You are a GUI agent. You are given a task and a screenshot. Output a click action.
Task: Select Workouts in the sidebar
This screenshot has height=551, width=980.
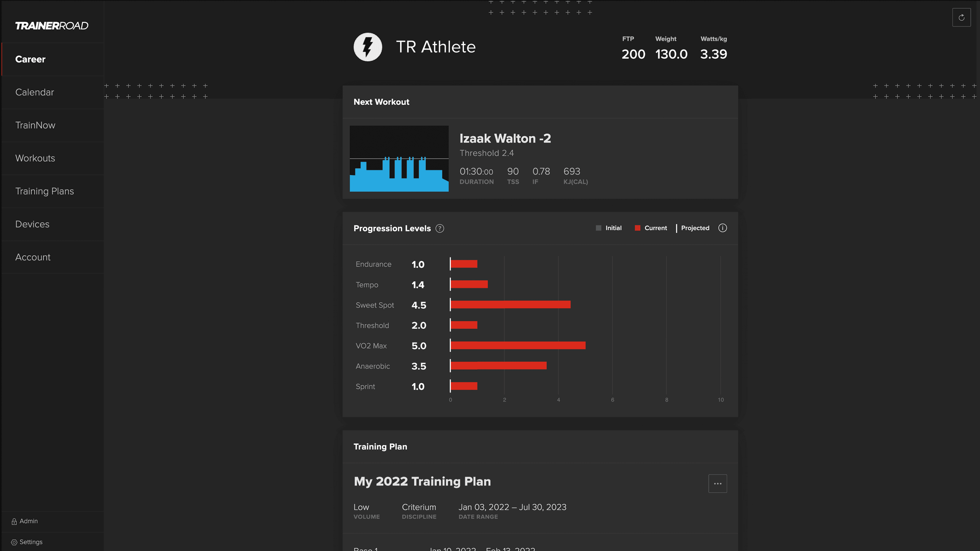click(52, 158)
